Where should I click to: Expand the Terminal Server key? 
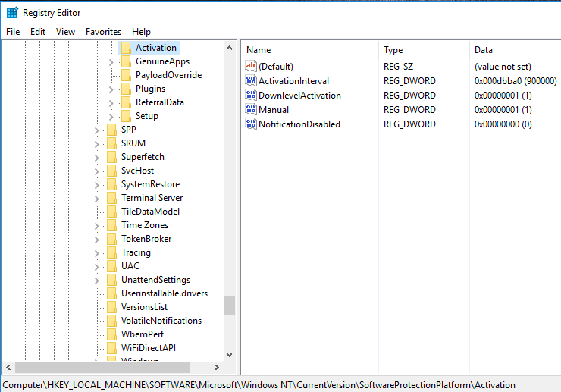[x=96, y=199]
